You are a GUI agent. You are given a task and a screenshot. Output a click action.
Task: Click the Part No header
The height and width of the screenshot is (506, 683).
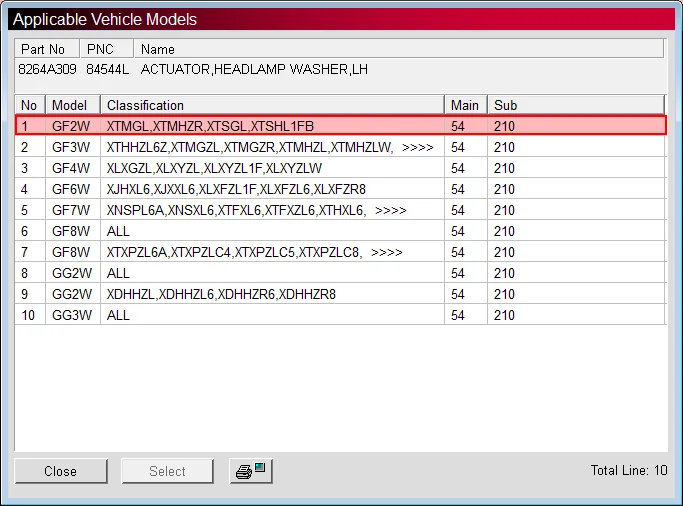tap(47, 49)
